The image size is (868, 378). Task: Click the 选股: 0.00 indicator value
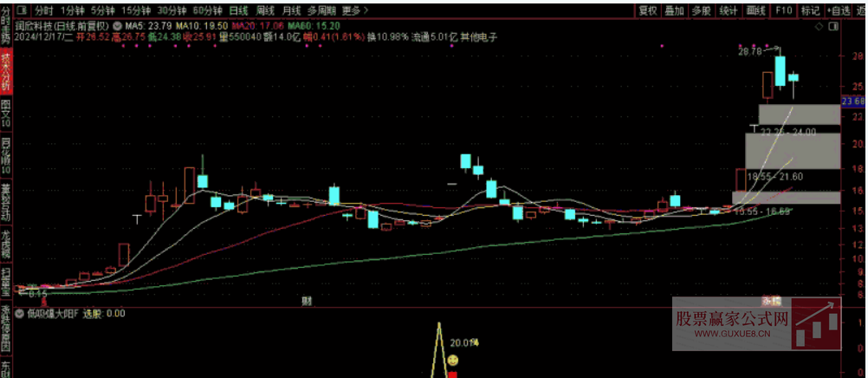[x=104, y=314]
